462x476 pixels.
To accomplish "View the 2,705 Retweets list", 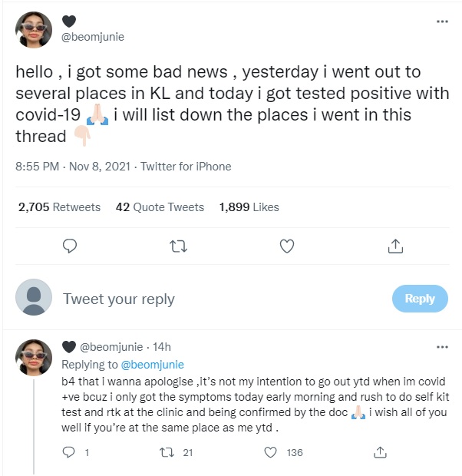I will 59,207.
